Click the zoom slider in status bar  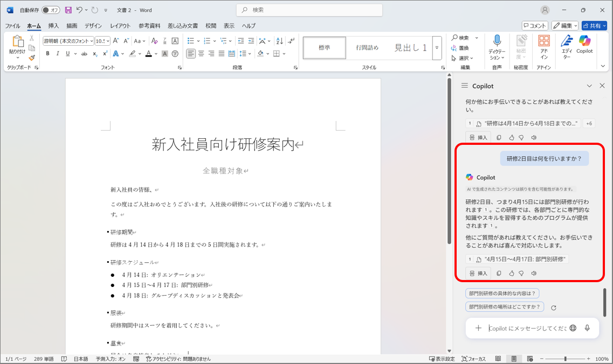pos(565,359)
